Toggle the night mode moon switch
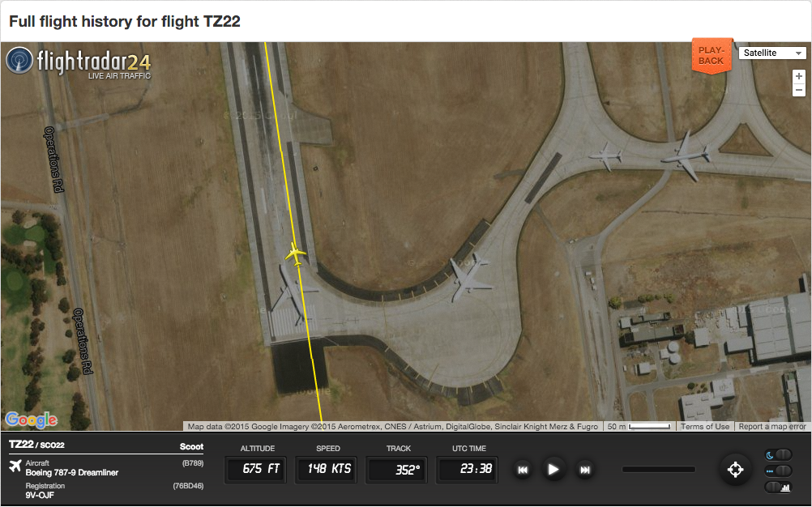The height and width of the screenshot is (507, 812). tap(778, 454)
